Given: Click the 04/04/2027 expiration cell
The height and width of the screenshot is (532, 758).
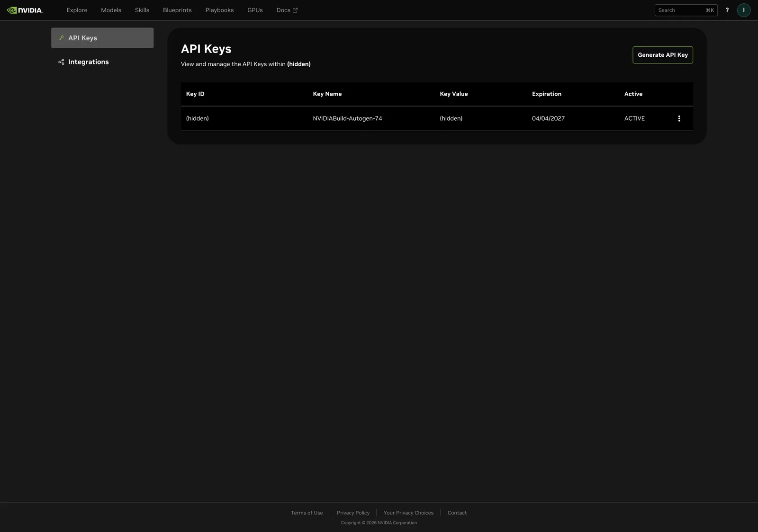Looking at the screenshot, I should pyautogui.click(x=548, y=118).
